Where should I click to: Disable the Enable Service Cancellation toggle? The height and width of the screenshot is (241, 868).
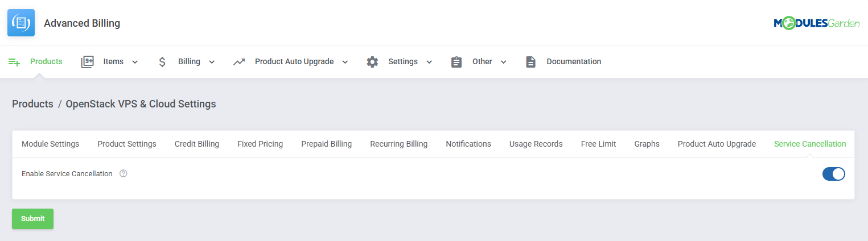click(x=833, y=174)
